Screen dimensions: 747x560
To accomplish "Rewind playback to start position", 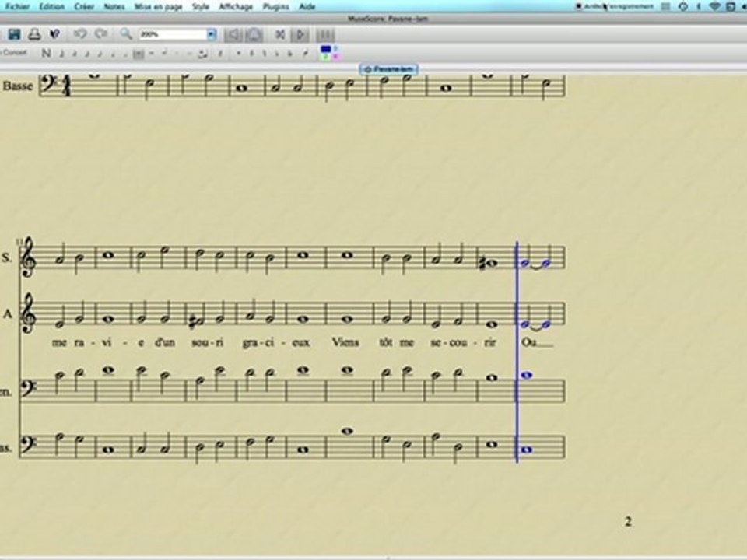I will [280, 34].
